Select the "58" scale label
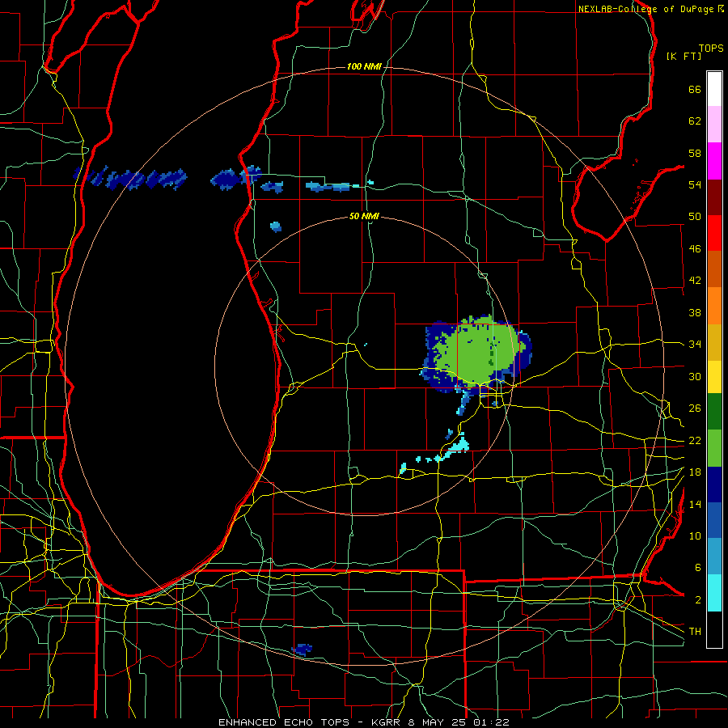 pos(695,153)
